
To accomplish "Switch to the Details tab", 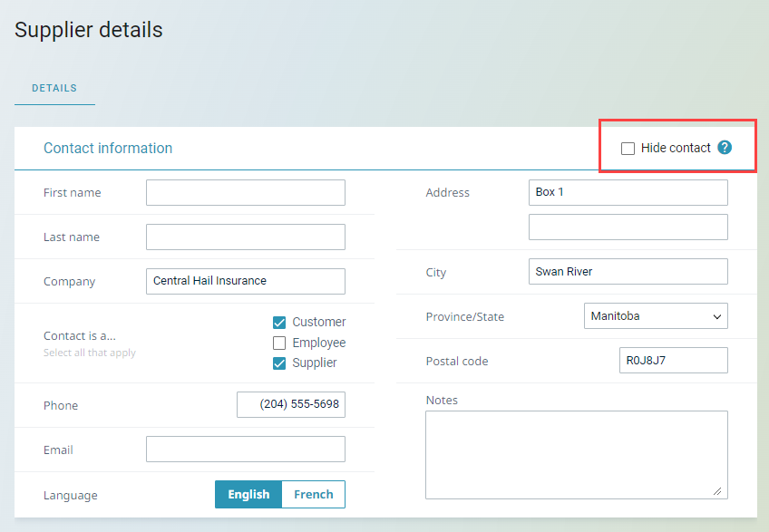I will coord(54,89).
